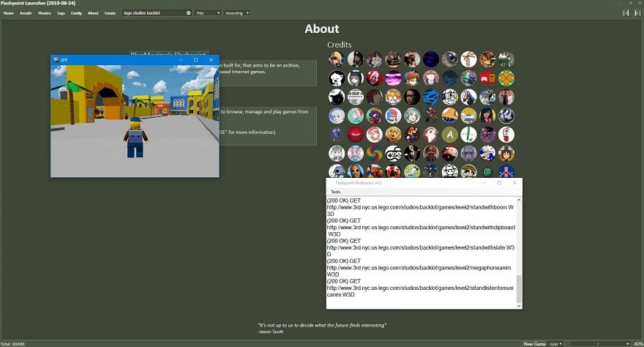644x347 pixels.
Task: Click the dark purple planet credits avatar
Action: click(431, 59)
